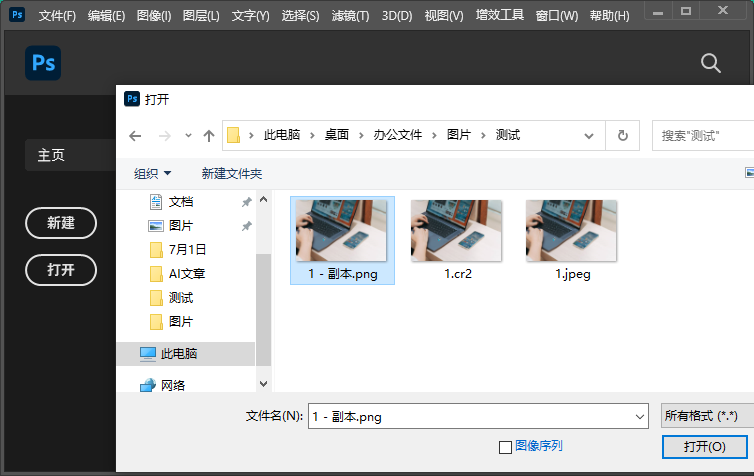Open the 3D(D) menu

[x=397, y=16]
